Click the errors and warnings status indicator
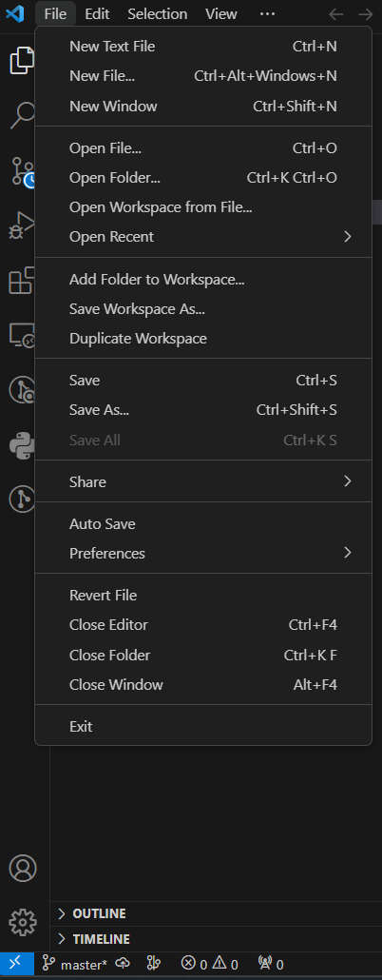The image size is (382, 980). [210, 965]
